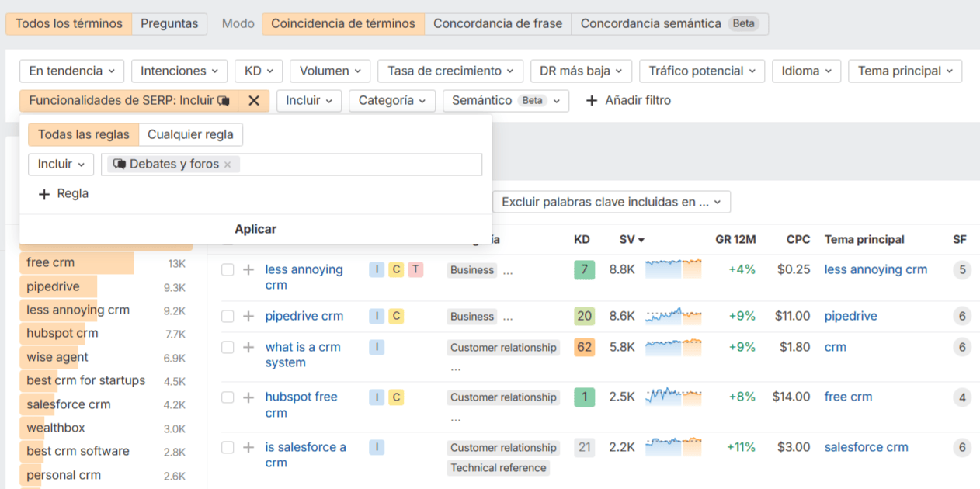Open trend chart for 'is salesforce a crm'
The image size is (980, 489).
[x=673, y=447]
